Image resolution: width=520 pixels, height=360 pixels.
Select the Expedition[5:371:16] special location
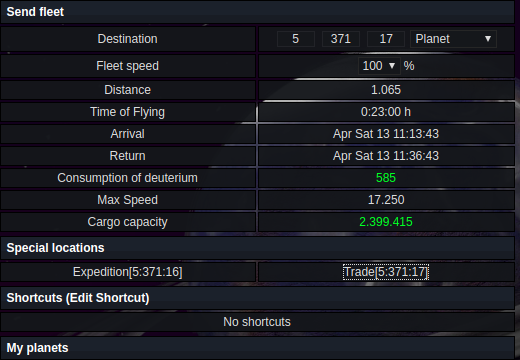pos(128,272)
